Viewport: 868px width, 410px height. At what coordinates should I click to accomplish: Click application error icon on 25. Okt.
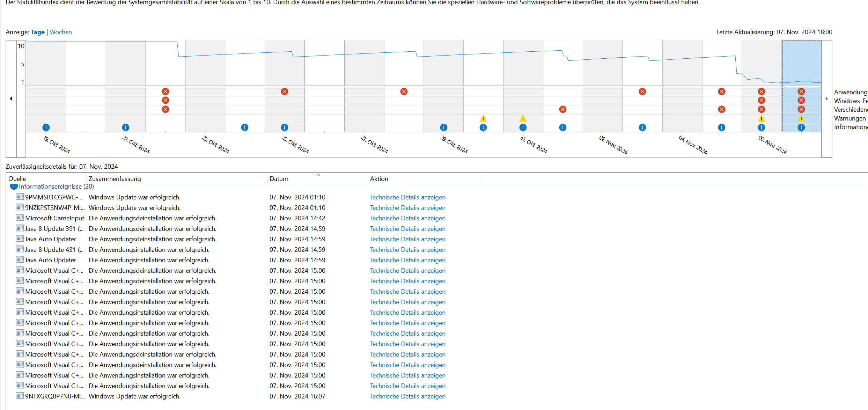[x=285, y=91]
